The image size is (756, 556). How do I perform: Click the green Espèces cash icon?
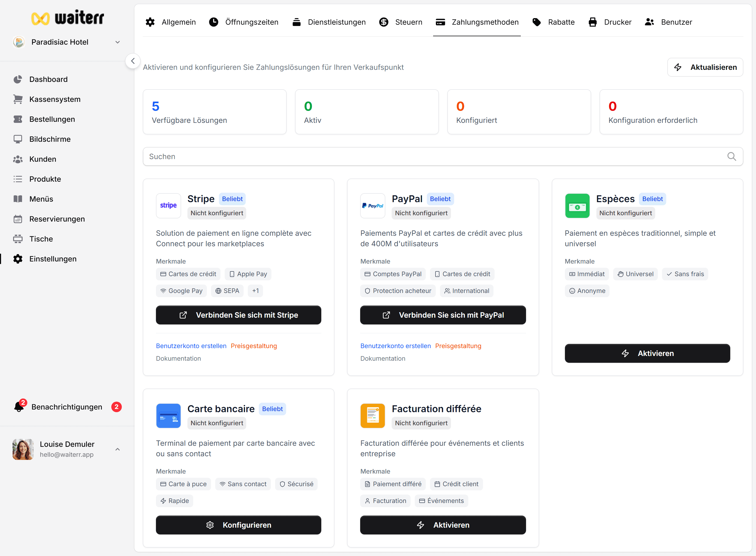click(x=577, y=206)
